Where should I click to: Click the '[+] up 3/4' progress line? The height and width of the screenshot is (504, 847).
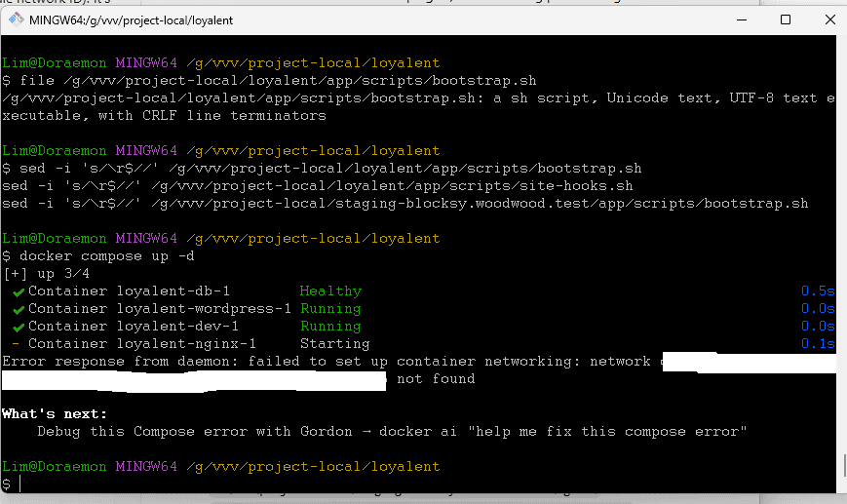46,274
